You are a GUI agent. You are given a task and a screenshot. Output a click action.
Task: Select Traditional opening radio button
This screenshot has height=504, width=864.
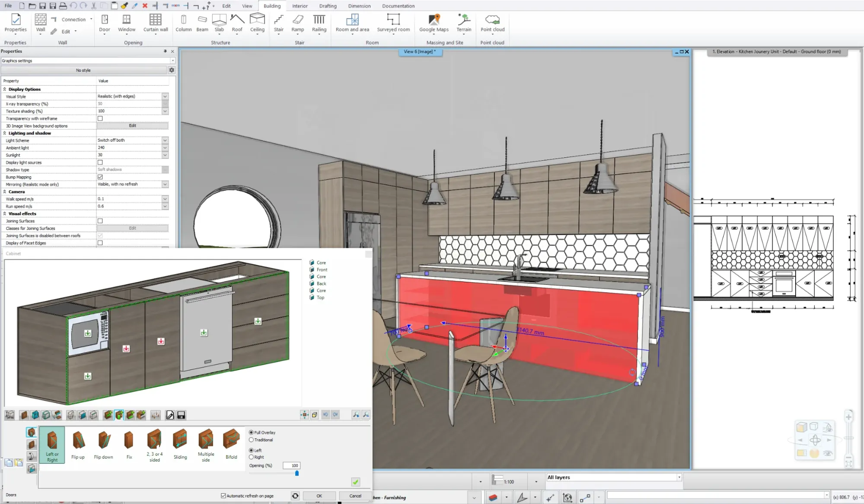point(251,439)
